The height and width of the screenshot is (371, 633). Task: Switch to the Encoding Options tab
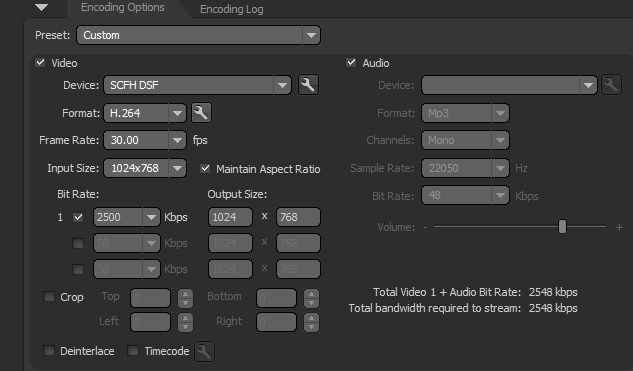(x=122, y=8)
